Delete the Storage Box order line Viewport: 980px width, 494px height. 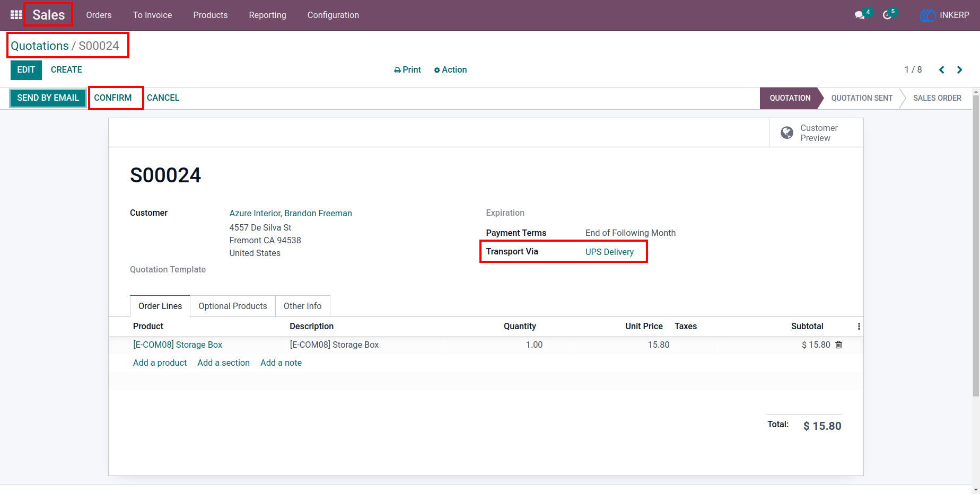point(838,345)
